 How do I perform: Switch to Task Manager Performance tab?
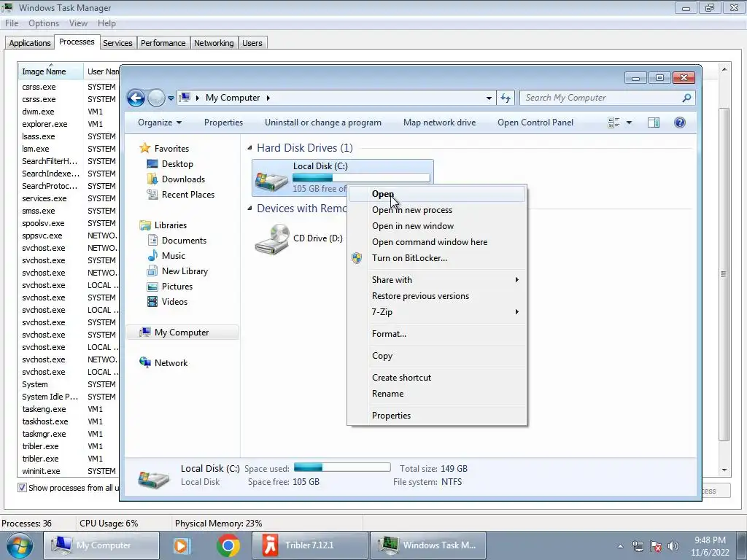(163, 43)
